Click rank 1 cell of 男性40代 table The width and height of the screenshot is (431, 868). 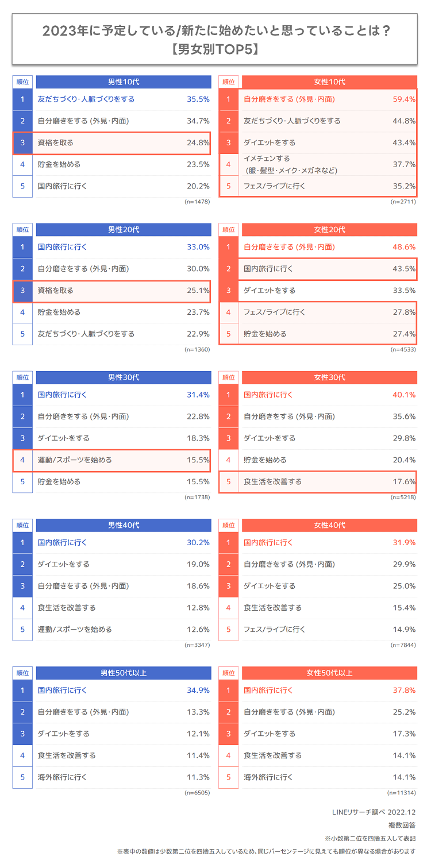coord(23,542)
